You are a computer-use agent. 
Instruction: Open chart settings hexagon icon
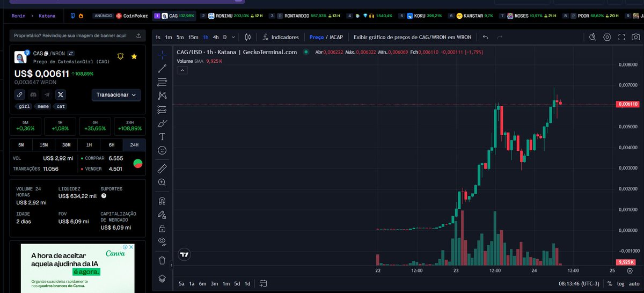[608, 37]
